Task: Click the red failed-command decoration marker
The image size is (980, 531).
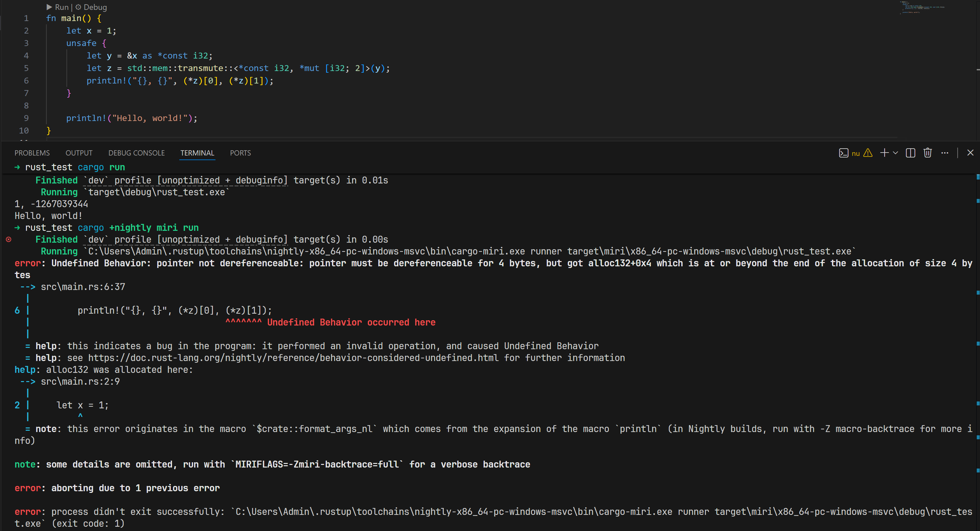Action: (8, 239)
